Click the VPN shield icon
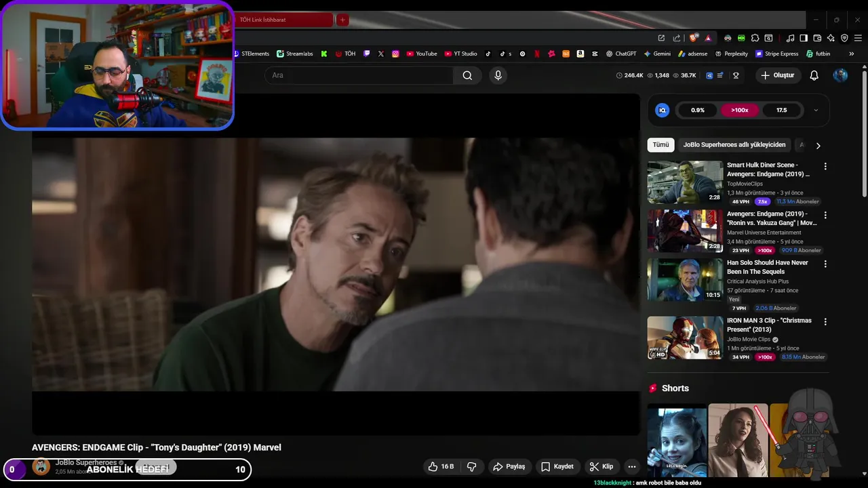This screenshot has width=868, height=488. [844, 38]
